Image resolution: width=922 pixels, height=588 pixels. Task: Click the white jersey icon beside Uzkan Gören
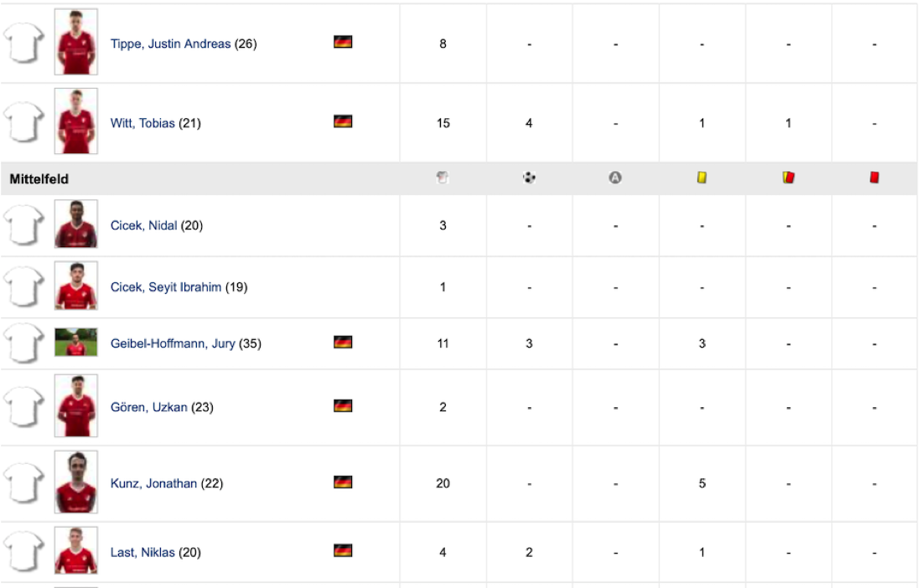(x=24, y=407)
